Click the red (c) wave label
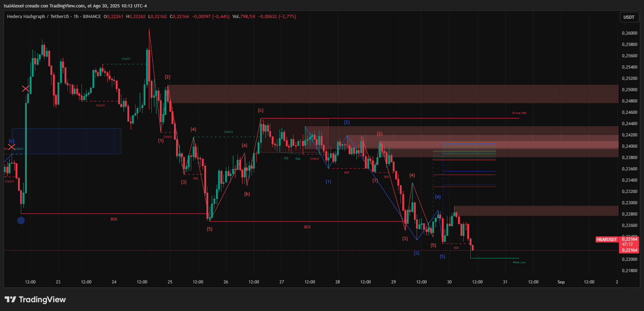Screen dimensions: 644x311 point(260,110)
